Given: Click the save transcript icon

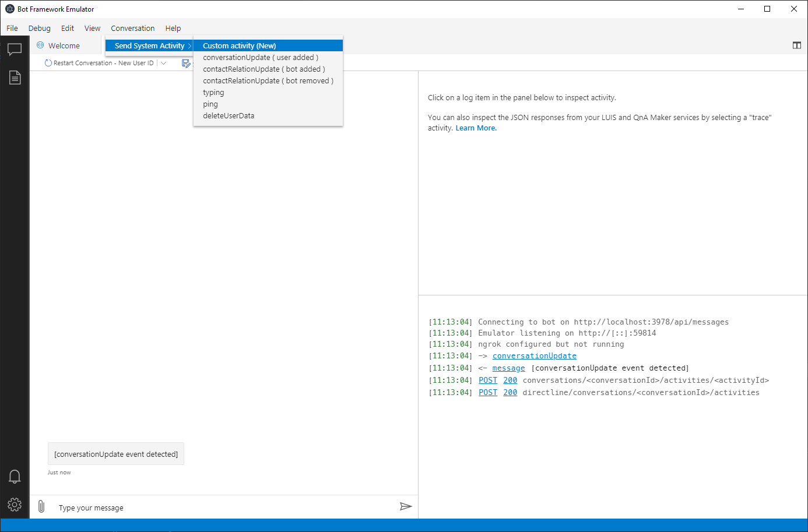Looking at the screenshot, I should pos(186,63).
